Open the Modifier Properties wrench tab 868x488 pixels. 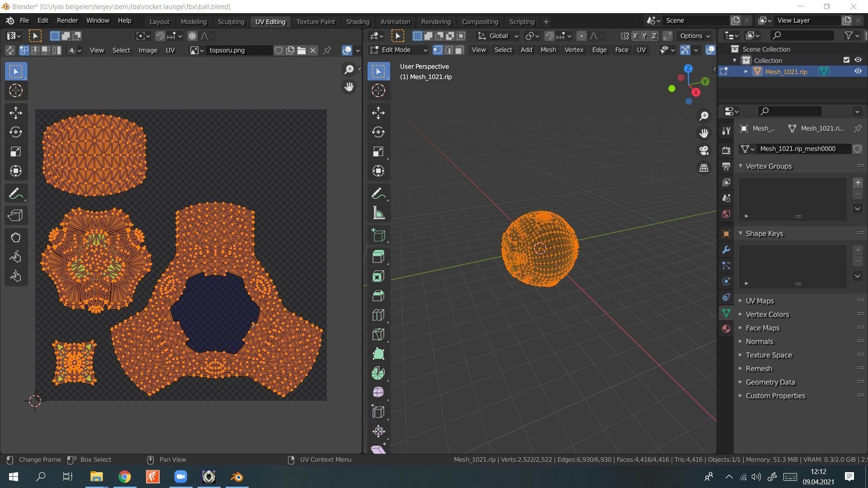click(726, 250)
